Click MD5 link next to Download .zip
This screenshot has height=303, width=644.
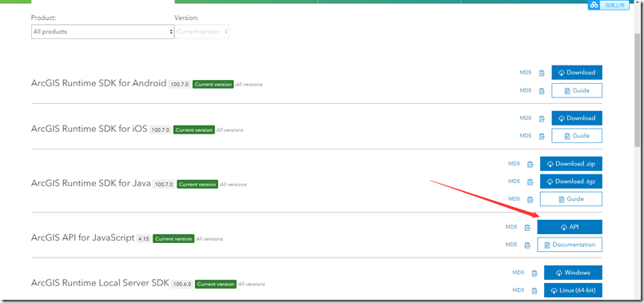click(x=514, y=164)
